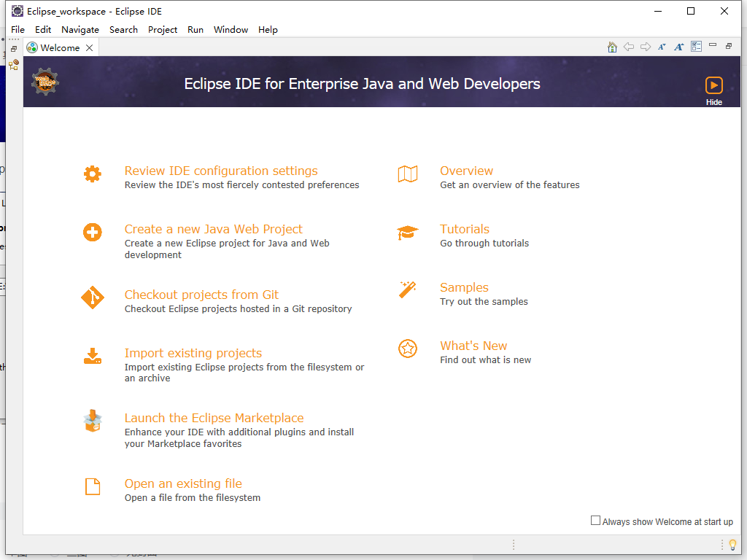
Task: Navigate forward with the right arrow icon
Action: point(646,47)
